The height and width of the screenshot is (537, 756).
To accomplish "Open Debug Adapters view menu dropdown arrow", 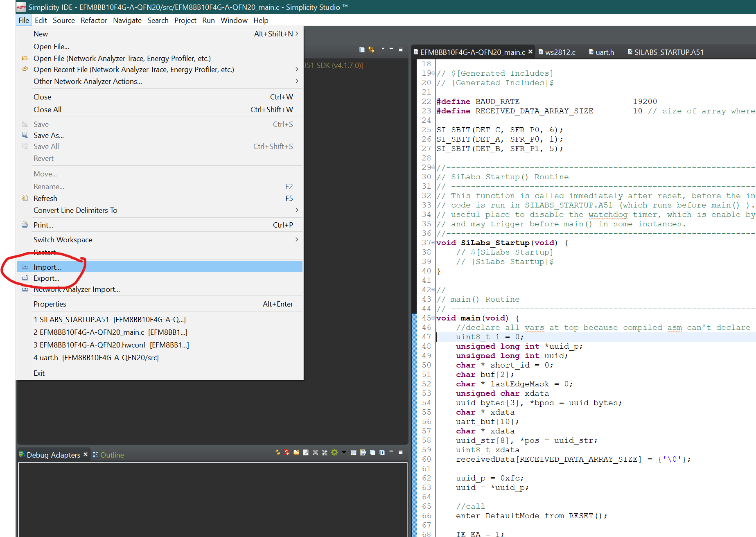I will (x=344, y=452).
